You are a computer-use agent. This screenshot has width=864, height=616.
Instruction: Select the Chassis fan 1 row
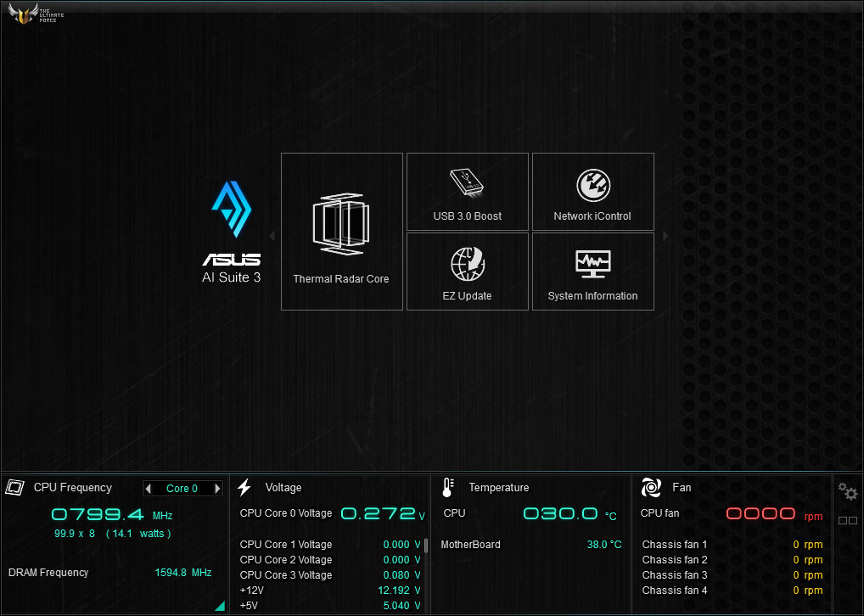pyautogui.click(x=732, y=545)
